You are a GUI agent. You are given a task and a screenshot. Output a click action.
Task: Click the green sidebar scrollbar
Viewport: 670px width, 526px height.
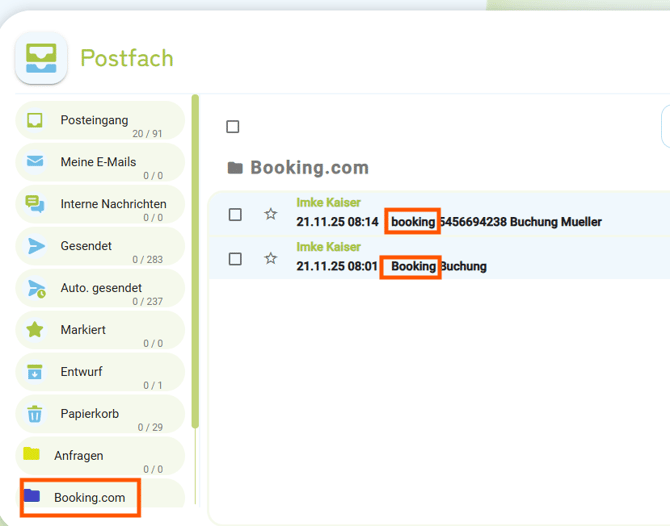(x=195, y=261)
